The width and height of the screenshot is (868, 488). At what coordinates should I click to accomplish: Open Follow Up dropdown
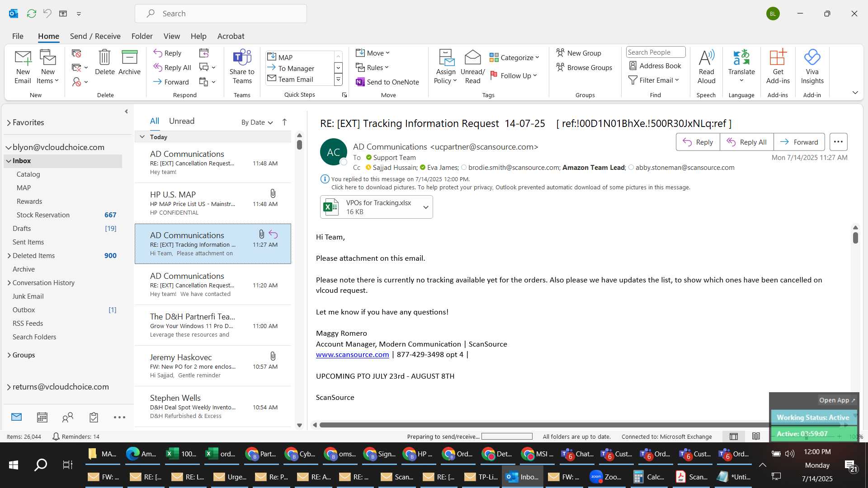pyautogui.click(x=514, y=75)
